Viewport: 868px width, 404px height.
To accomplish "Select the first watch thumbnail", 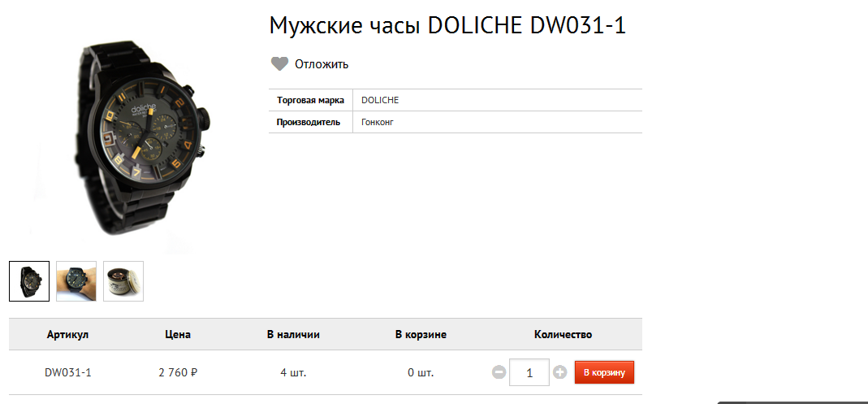I will pyautogui.click(x=29, y=281).
